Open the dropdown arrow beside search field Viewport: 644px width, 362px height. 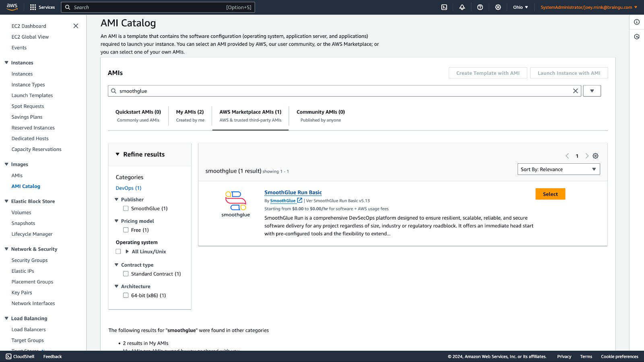pos(592,91)
